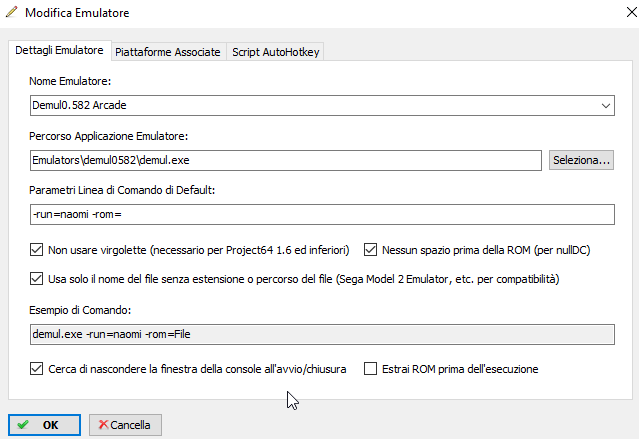
Task: Expand the Nome Emulatore dropdown arrow
Action: pos(606,106)
